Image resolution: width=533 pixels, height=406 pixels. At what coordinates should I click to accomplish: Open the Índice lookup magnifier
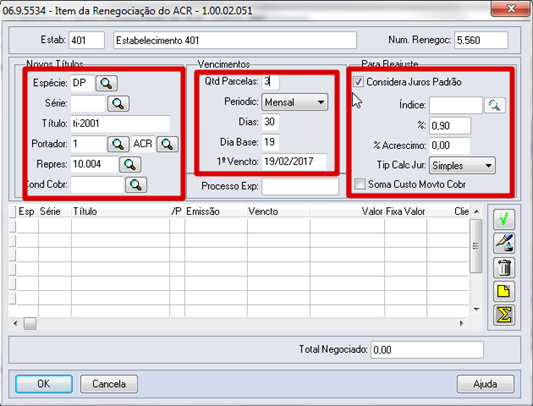tap(495, 105)
